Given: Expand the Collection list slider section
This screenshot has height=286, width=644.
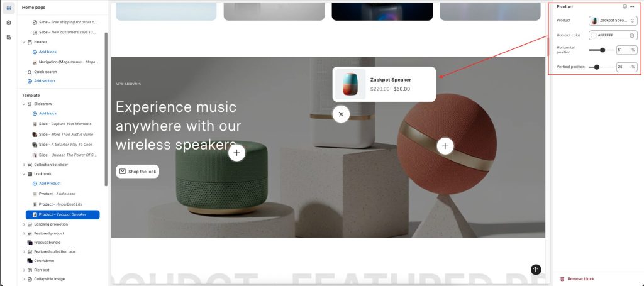Looking at the screenshot, I should pyautogui.click(x=24, y=165).
